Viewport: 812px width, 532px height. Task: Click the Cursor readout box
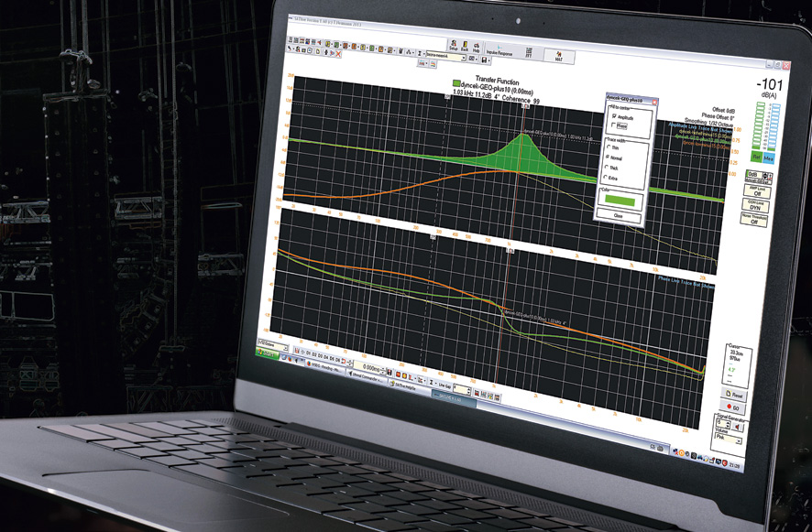[x=737, y=366]
